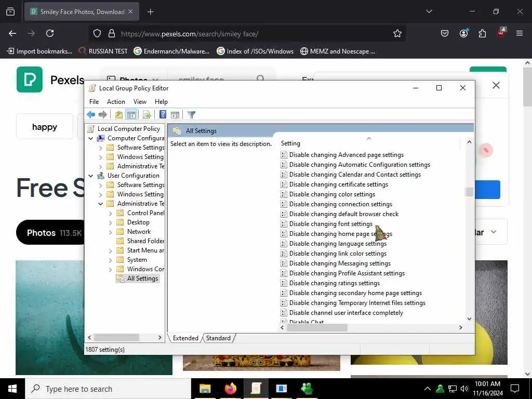This screenshot has width=532, height=399.
Task: Click the Export List toolbar icon
Action: 147,115
